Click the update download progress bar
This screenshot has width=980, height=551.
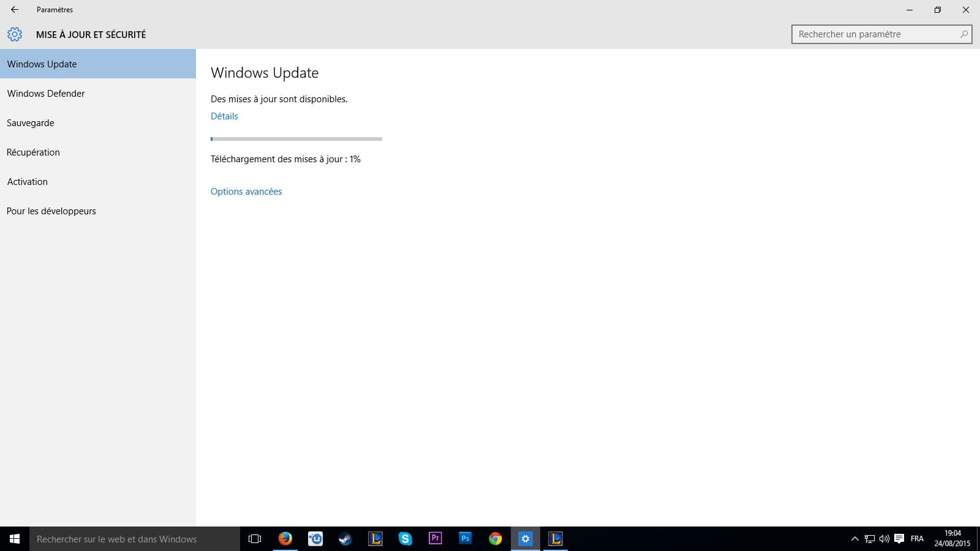click(x=296, y=139)
